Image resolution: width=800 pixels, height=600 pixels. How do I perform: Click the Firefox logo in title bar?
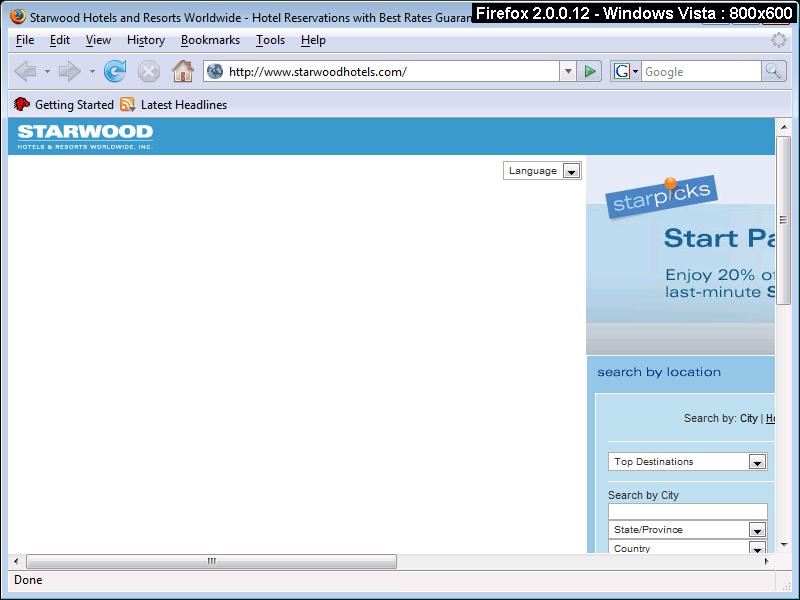(x=18, y=16)
